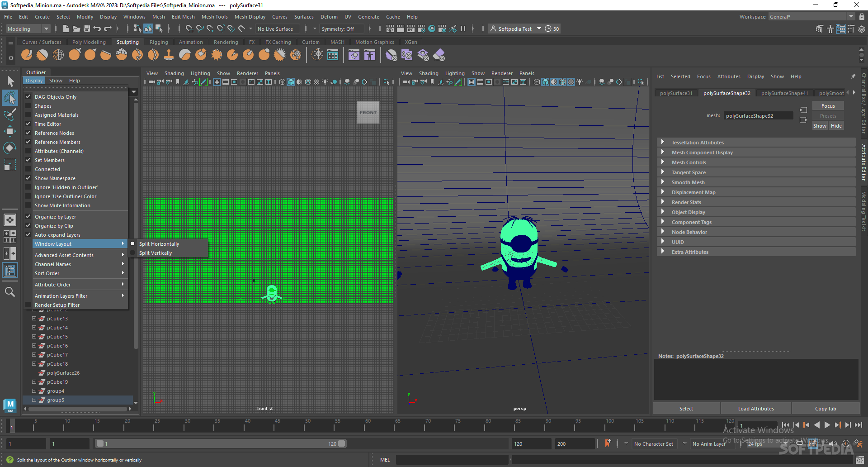Viewport: 868px width, 467px height.
Task: Choose Split Vertically layout
Action: (169, 253)
